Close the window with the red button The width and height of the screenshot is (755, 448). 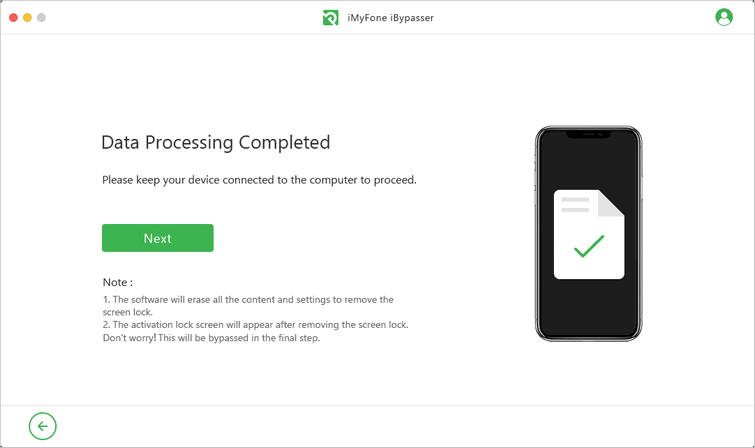pyautogui.click(x=13, y=17)
